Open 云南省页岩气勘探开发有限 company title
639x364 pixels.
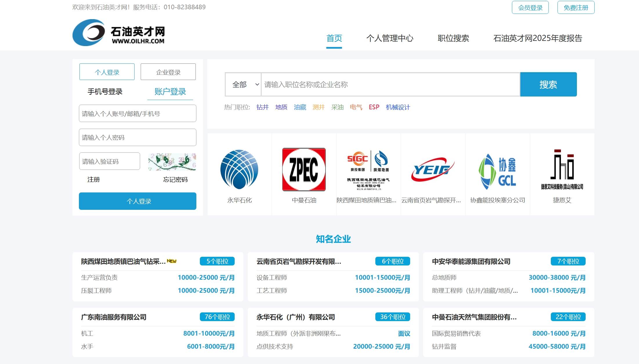[x=299, y=261]
